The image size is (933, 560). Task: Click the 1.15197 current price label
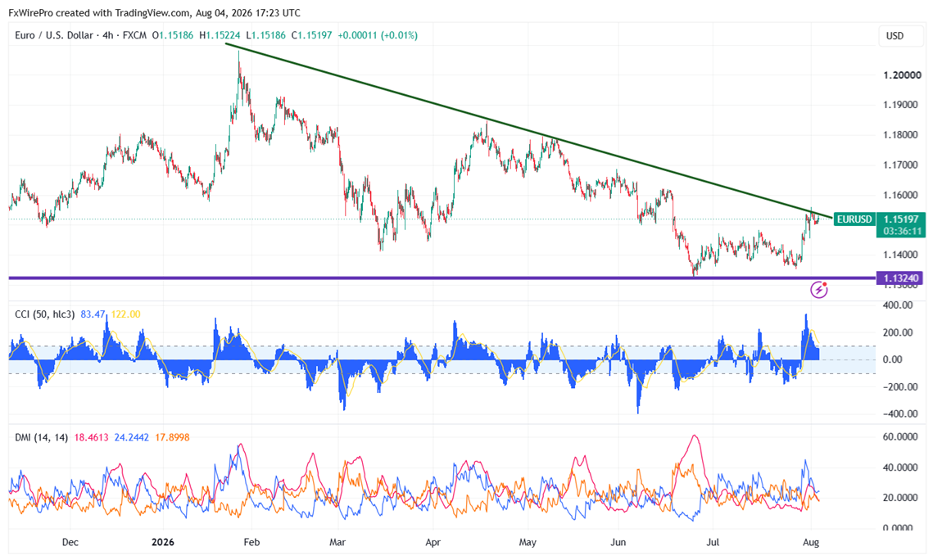(x=901, y=219)
